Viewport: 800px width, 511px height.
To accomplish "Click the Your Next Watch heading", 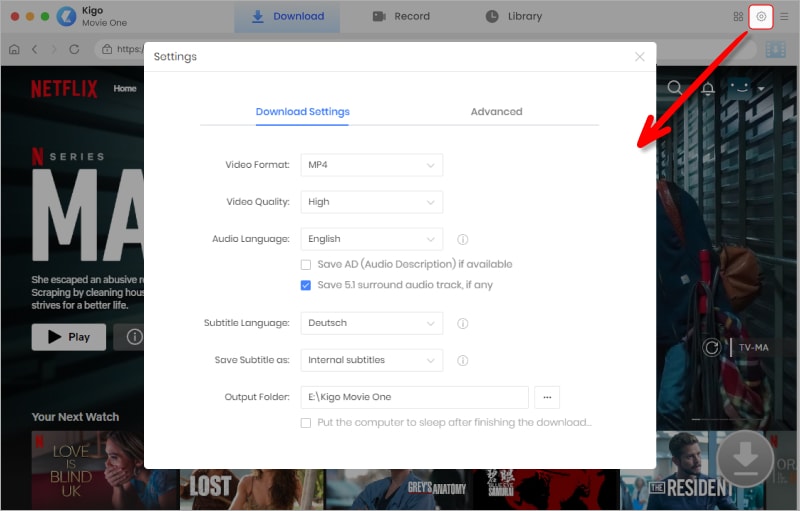I will tap(76, 417).
